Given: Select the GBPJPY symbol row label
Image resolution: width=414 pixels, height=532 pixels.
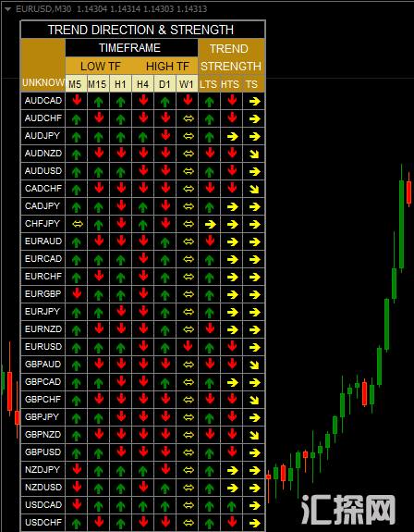Looking at the screenshot, I should pyautogui.click(x=42, y=417).
